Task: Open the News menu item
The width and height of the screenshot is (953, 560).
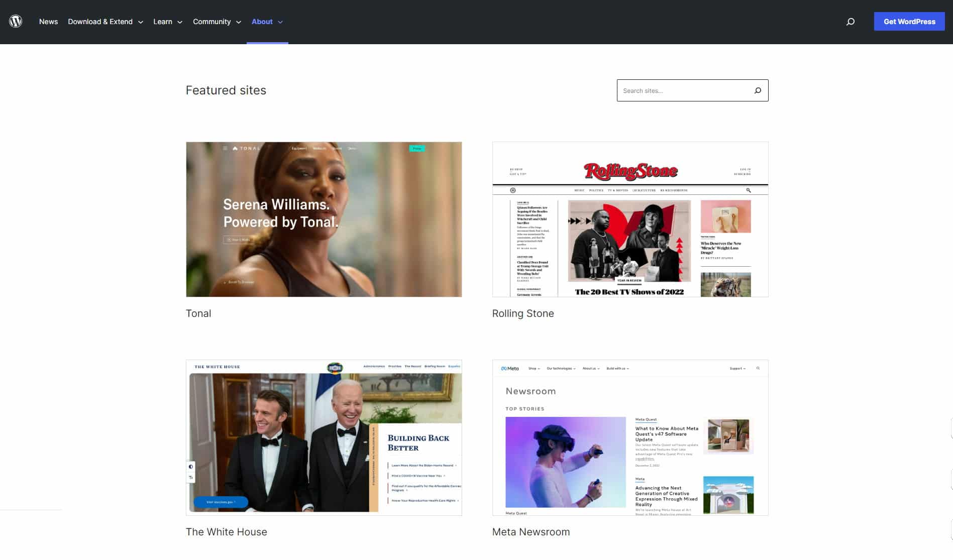Action: [48, 22]
